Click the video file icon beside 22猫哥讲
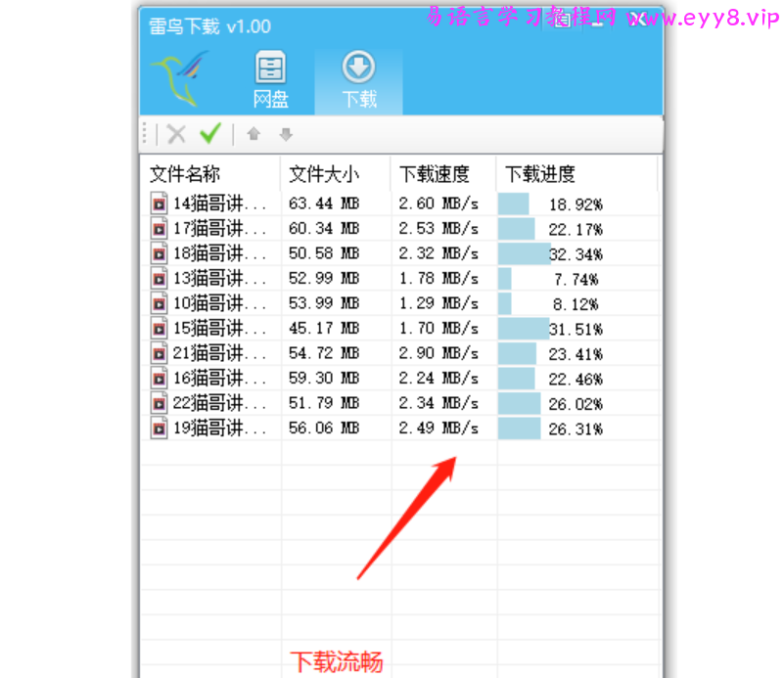This screenshot has width=784, height=678. (x=159, y=402)
